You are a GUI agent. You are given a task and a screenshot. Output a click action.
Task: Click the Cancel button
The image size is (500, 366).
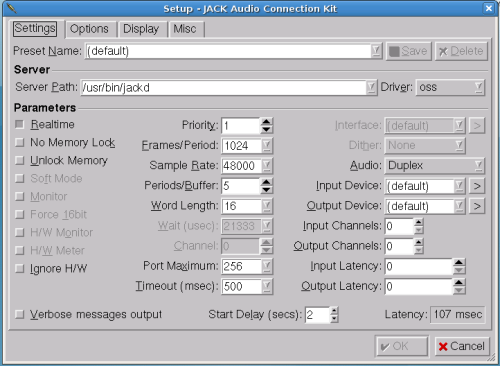coord(462,346)
